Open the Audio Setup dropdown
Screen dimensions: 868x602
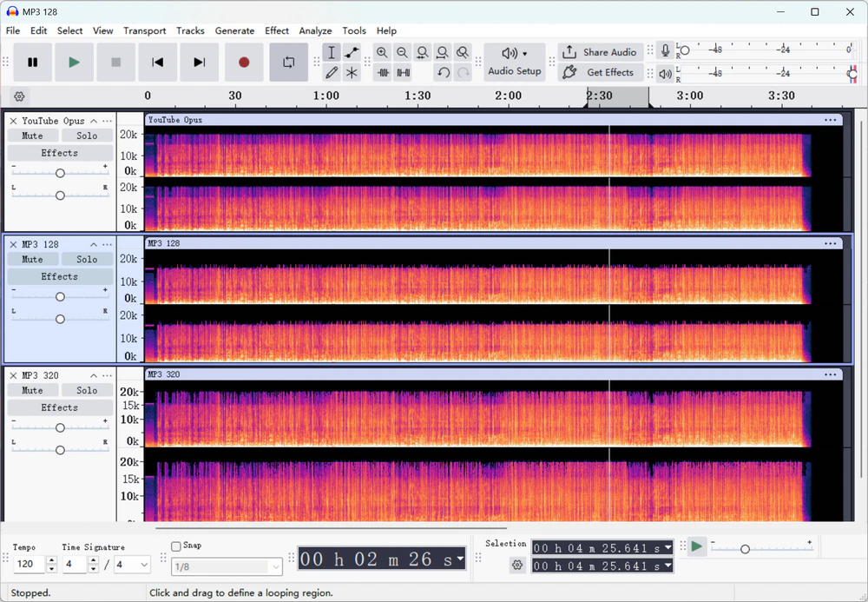pos(514,62)
